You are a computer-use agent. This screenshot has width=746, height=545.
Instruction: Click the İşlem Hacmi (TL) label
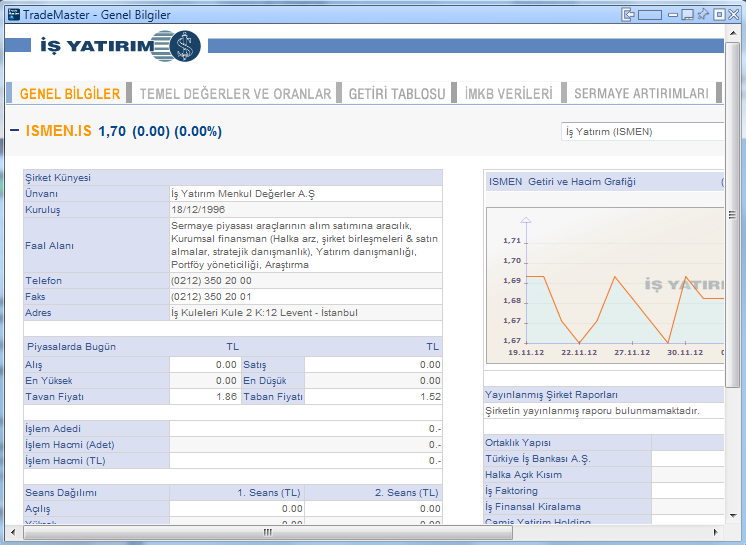(x=65, y=461)
